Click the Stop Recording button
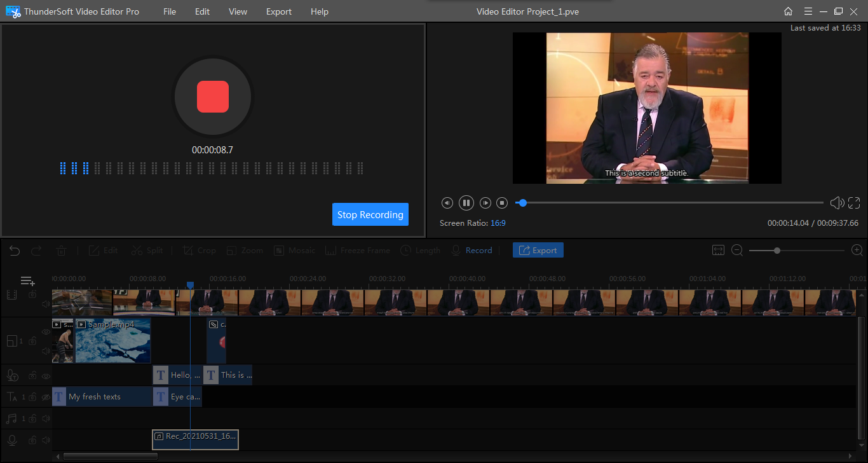Viewport: 868px width, 463px height. click(x=370, y=215)
